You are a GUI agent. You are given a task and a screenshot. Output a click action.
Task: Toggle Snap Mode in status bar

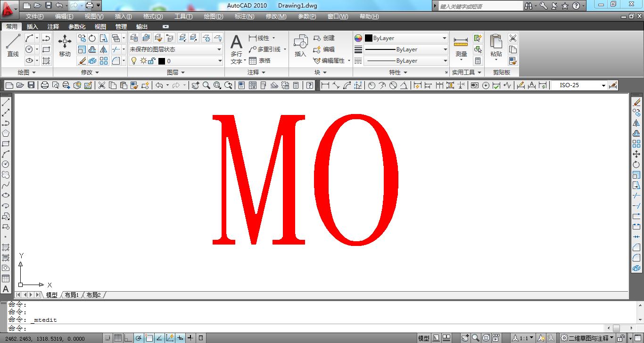click(108, 338)
